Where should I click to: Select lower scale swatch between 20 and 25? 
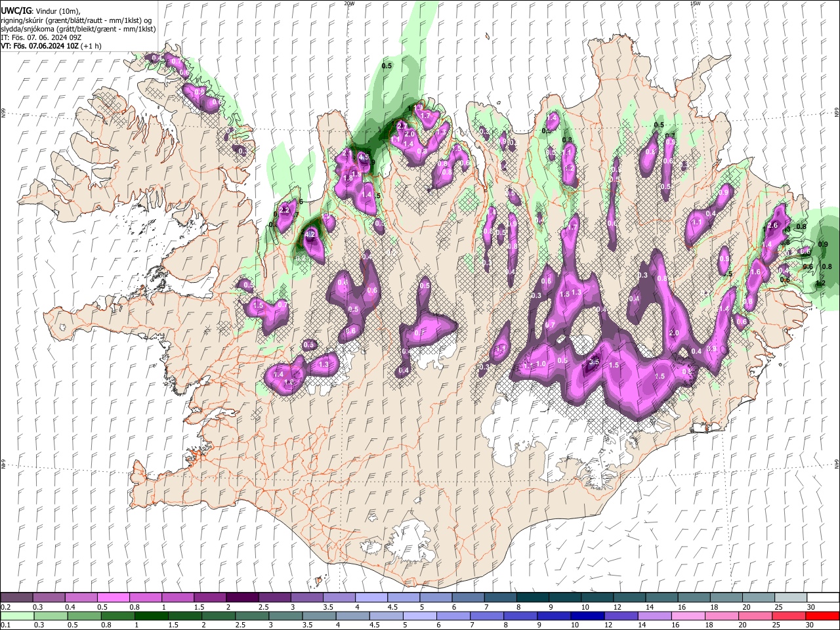(x=756, y=616)
